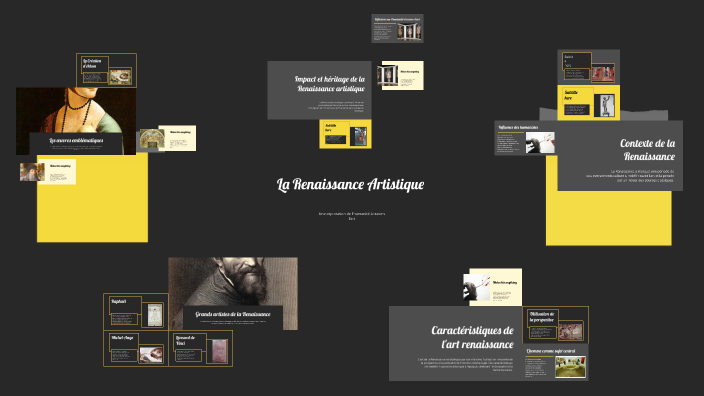Click the description text under Contexte de la Renaissance
Viewport: 704px width, 396px height.
[630, 176]
